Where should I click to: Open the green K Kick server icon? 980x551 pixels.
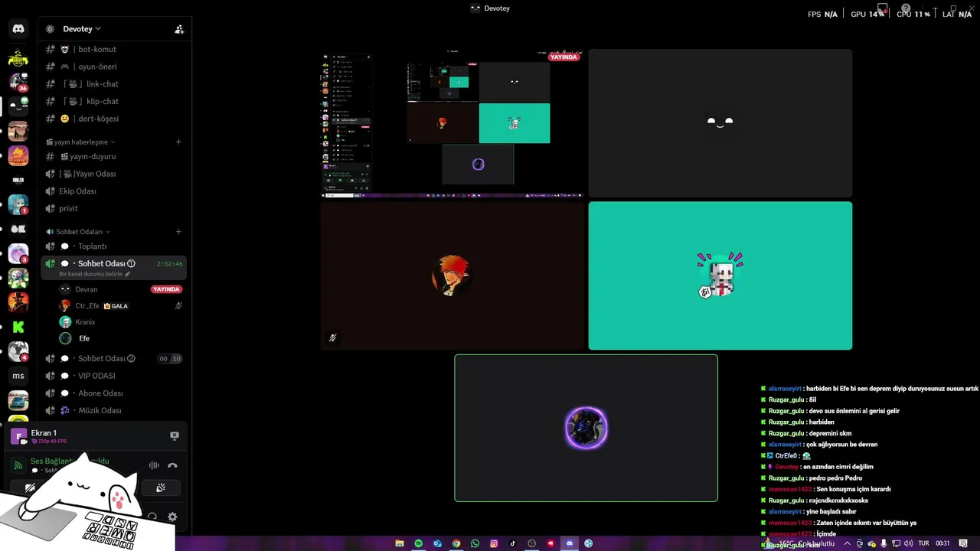click(18, 327)
